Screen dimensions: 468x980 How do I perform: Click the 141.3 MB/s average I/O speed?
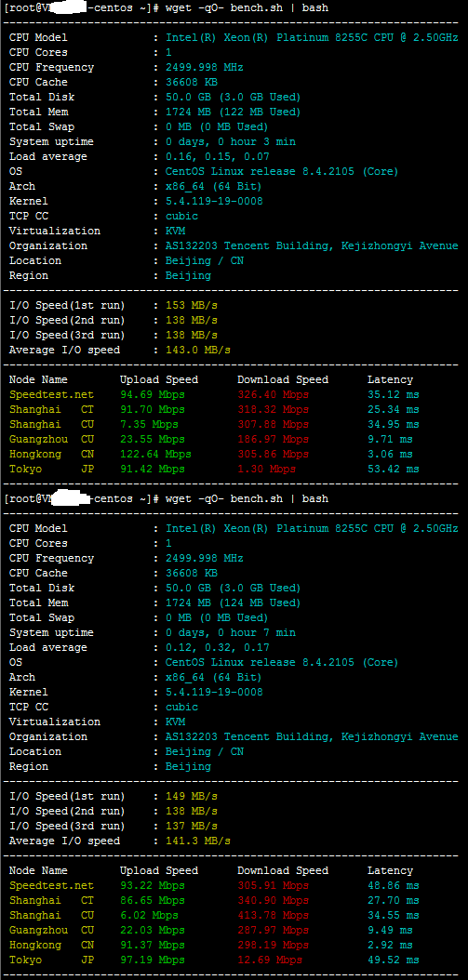click(197, 841)
